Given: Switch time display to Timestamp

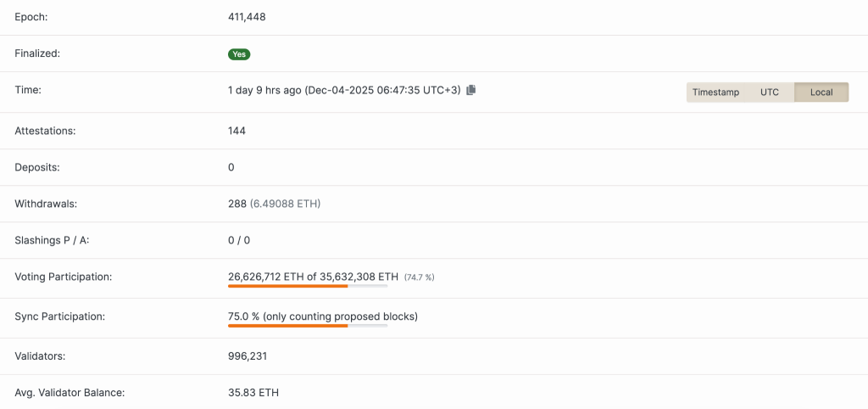Looking at the screenshot, I should click(715, 92).
